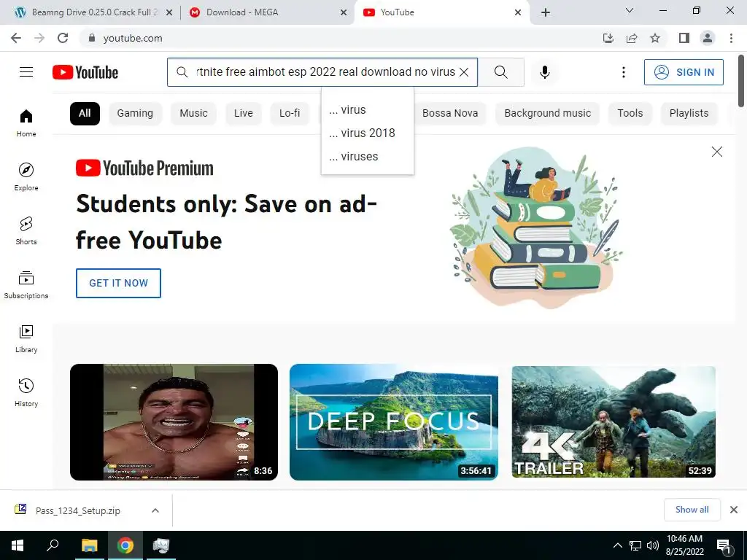
Task: Choose the '... virus 2018' suggestion
Action: pos(368,133)
